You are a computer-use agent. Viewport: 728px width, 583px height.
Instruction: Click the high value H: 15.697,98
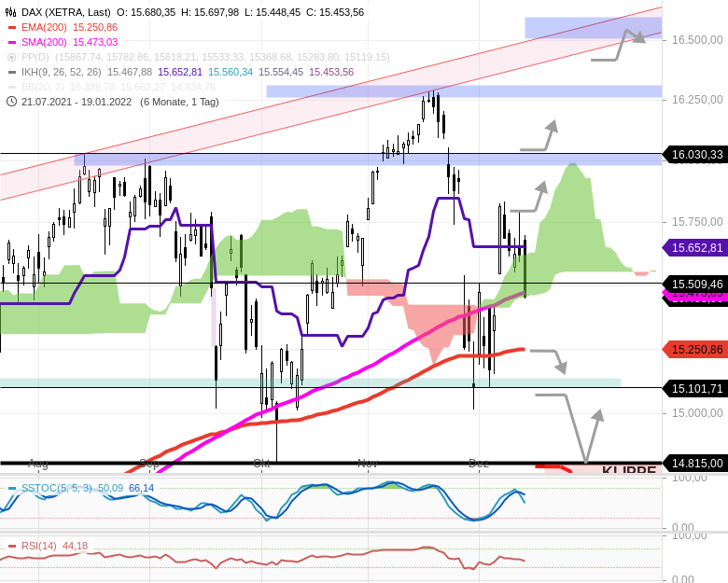tap(210, 12)
